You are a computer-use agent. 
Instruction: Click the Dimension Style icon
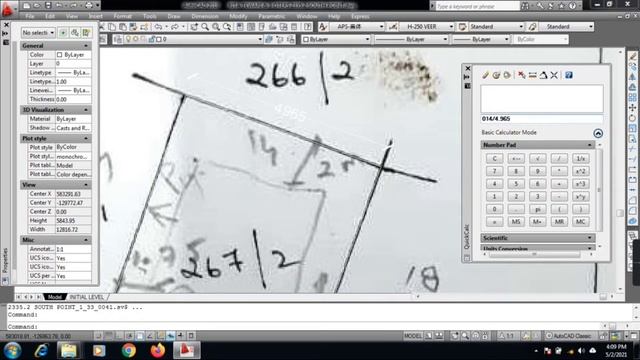pos(393,27)
